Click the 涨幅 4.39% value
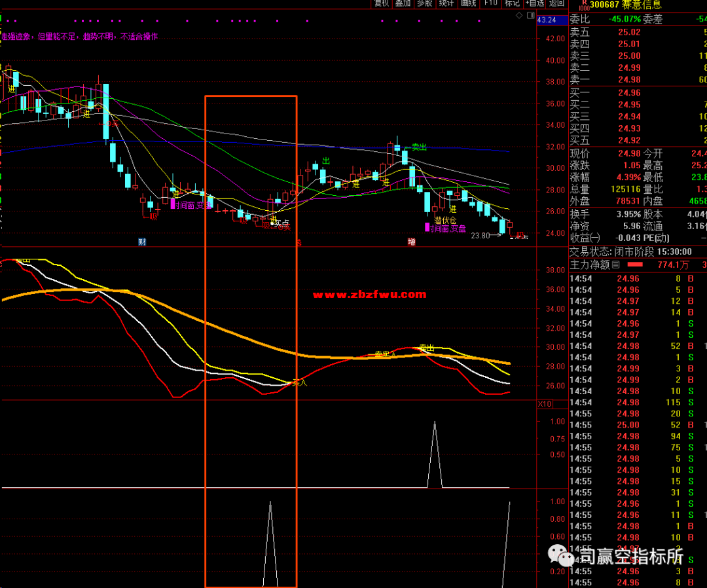 pos(628,177)
